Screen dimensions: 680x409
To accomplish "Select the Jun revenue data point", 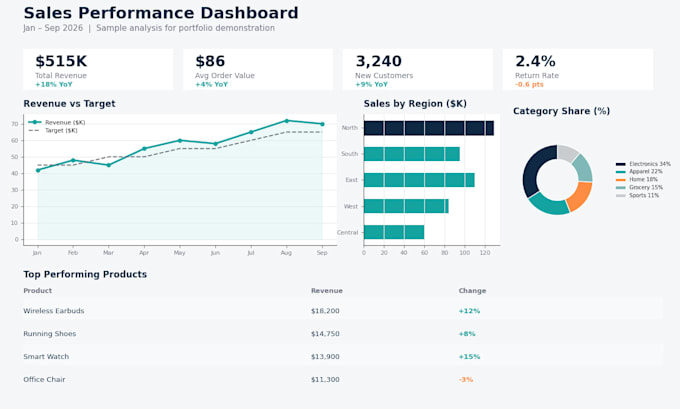I will click(216, 144).
